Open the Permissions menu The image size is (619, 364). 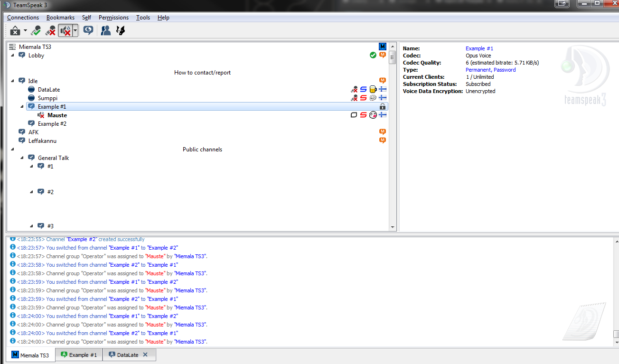[x=113, y=18]
